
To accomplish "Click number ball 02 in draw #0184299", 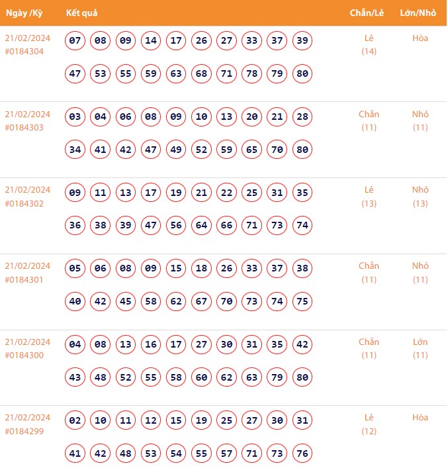I will 75,420.
